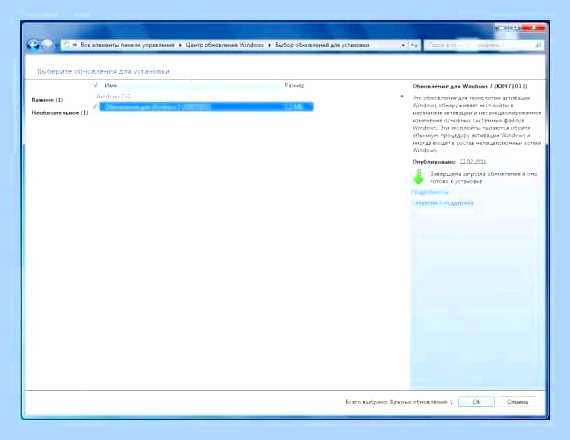570x440 pixels.
Task: Go back with the Back arrow button
Action: [33, 45]
